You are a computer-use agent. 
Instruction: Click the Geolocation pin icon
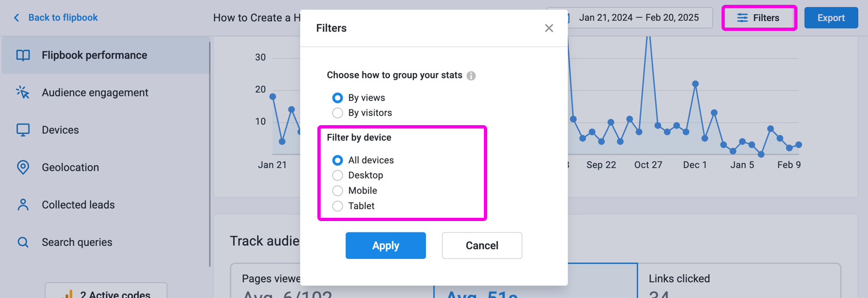[x=23, y=167]
